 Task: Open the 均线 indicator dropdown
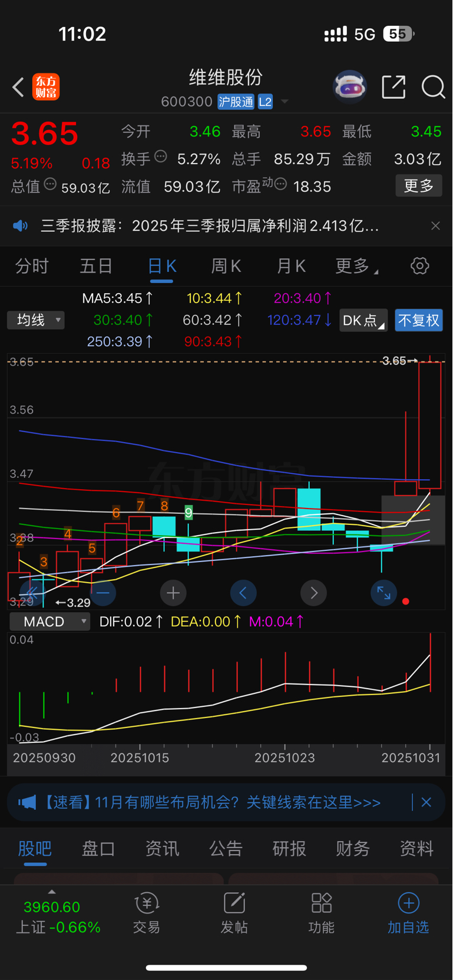pos(36,320)
